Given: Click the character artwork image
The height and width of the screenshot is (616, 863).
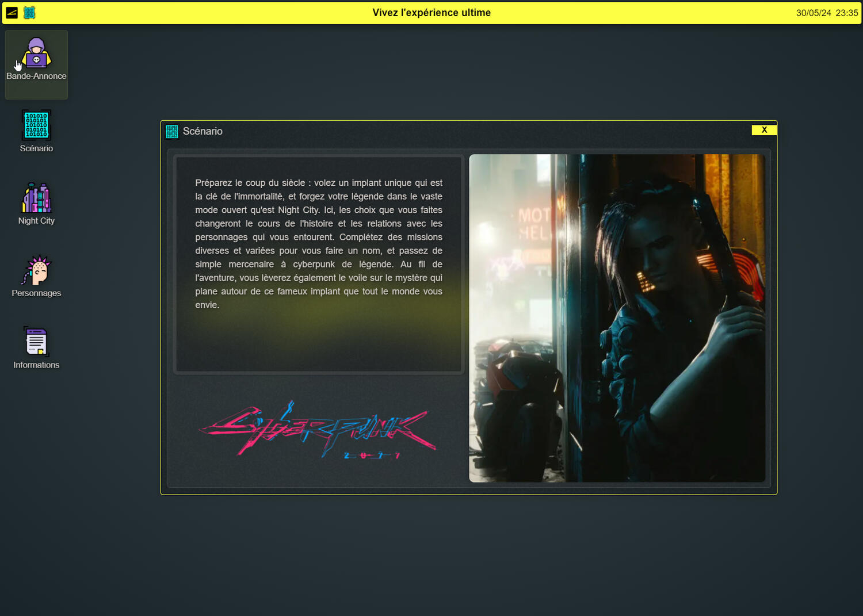Looking at the screenshot, I should coord(617,318).
